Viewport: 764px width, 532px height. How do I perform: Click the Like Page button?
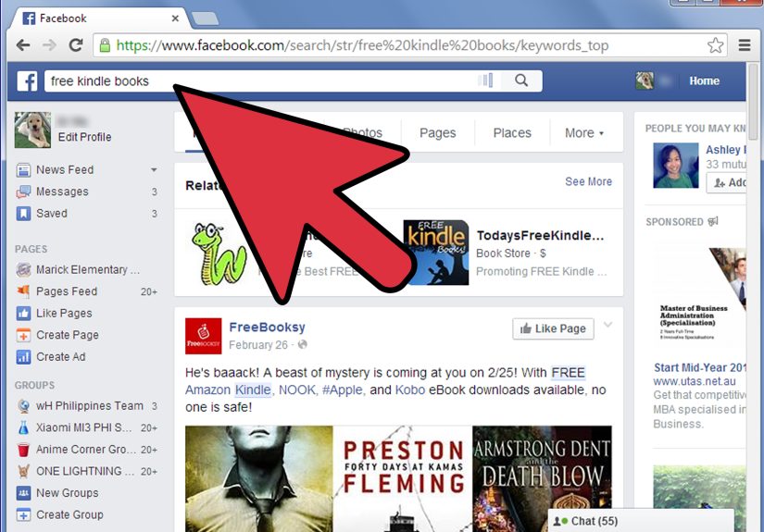tap(553, 328)
